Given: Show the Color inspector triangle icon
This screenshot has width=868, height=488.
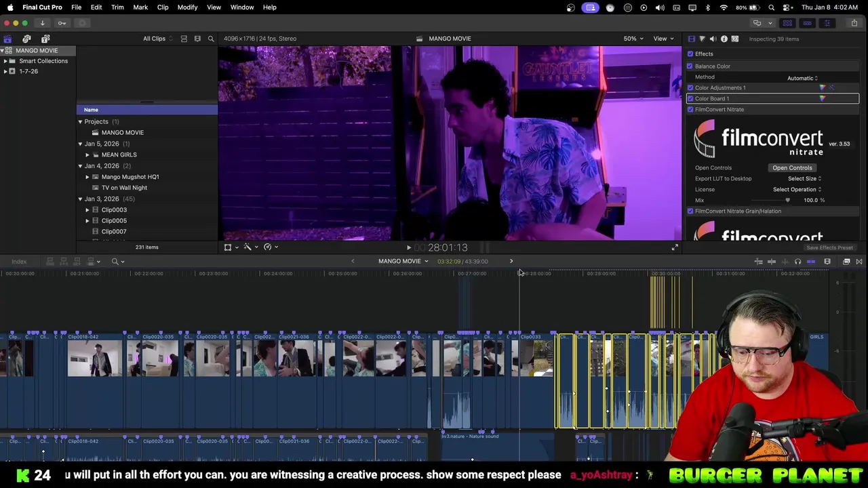Looking at the screenshot, I should coord(702,39).
